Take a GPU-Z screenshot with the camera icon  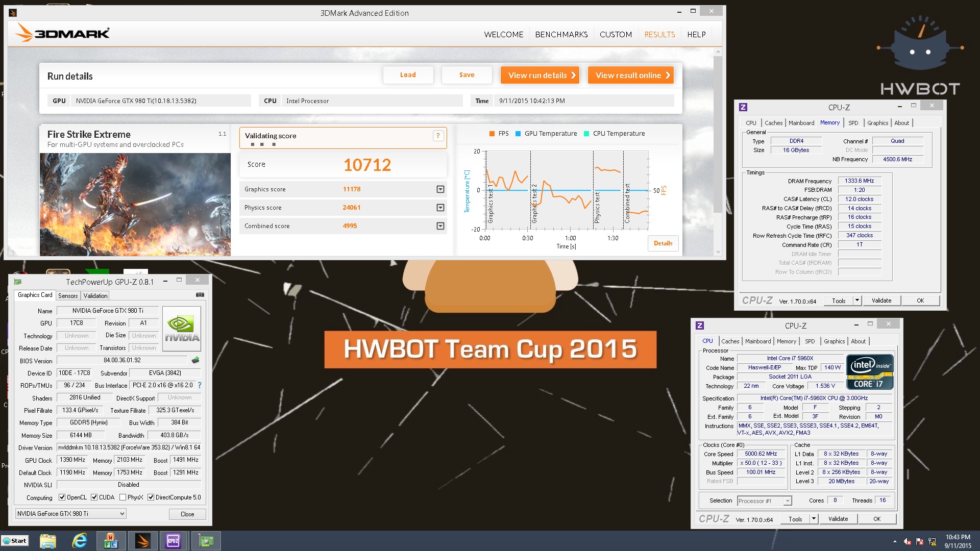click(x=200, y=295)
